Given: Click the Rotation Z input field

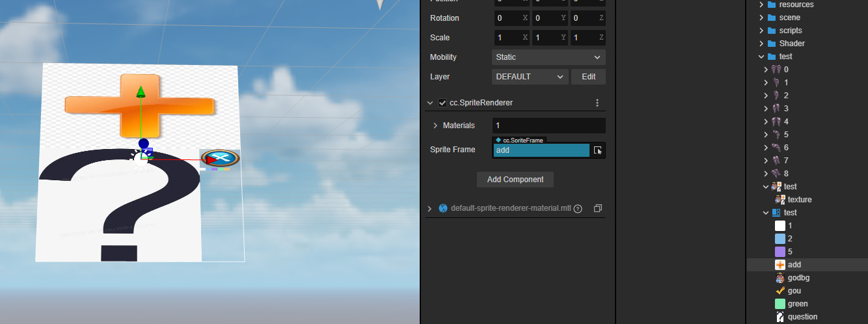Looking at the screenshot, I should tap(588, 18).
